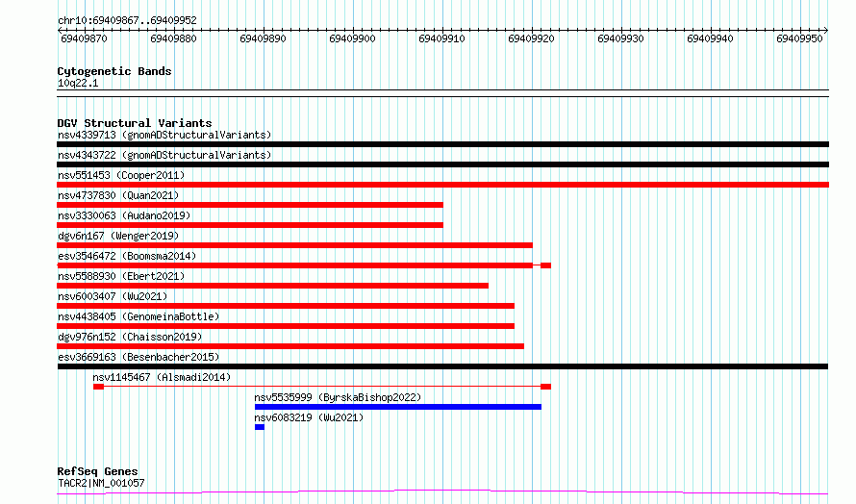Open nsv551453 (Cooper2011) variant label
The width and height of the screenshot is (856, 504).
click(121, 175)
